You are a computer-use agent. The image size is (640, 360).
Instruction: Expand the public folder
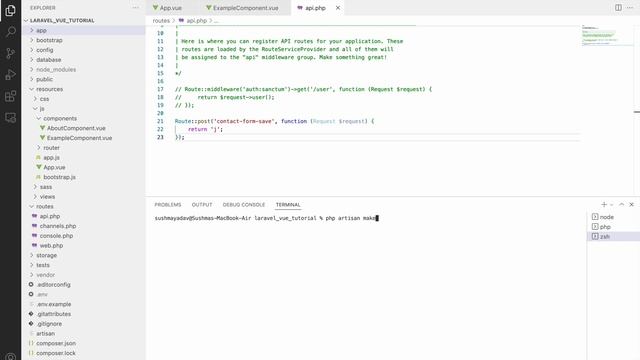tap(83, 79)
